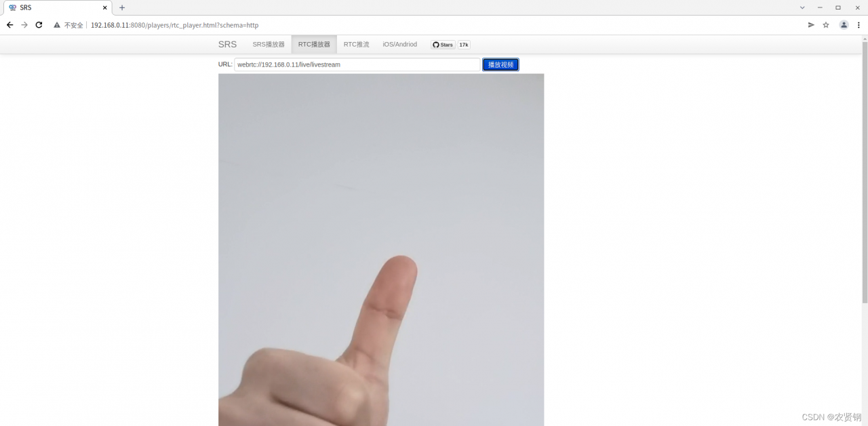Click the WebRTC video stream area
Screen dimensions: 868x426
click(381, 250)
